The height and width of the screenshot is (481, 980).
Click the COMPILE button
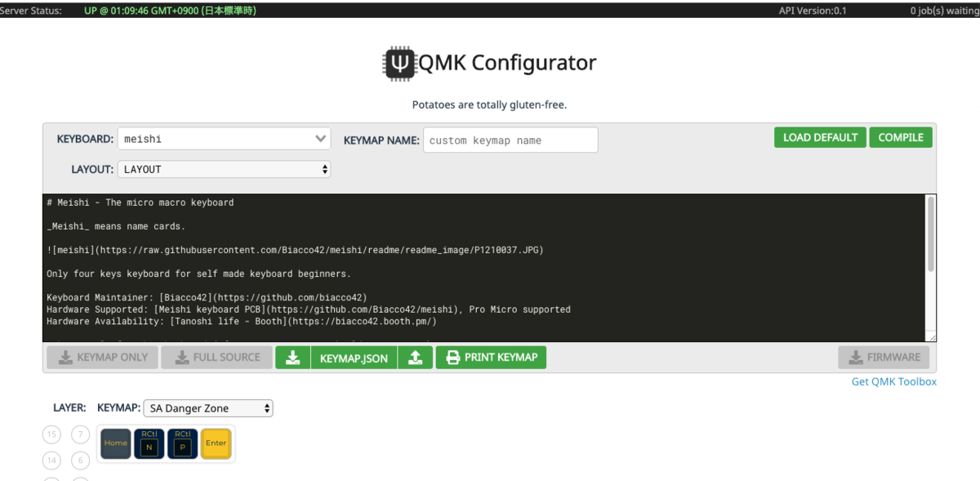pos(901,137)
